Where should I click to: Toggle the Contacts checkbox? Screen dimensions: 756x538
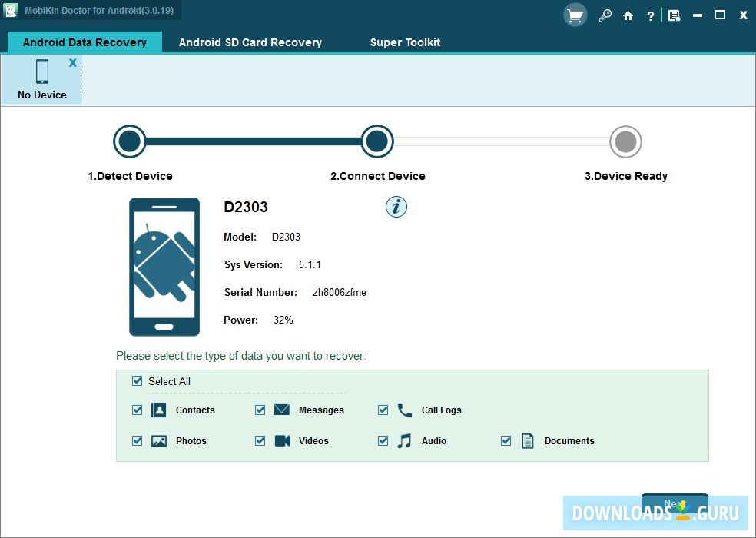pyautogui.click(x=137, y=410)
